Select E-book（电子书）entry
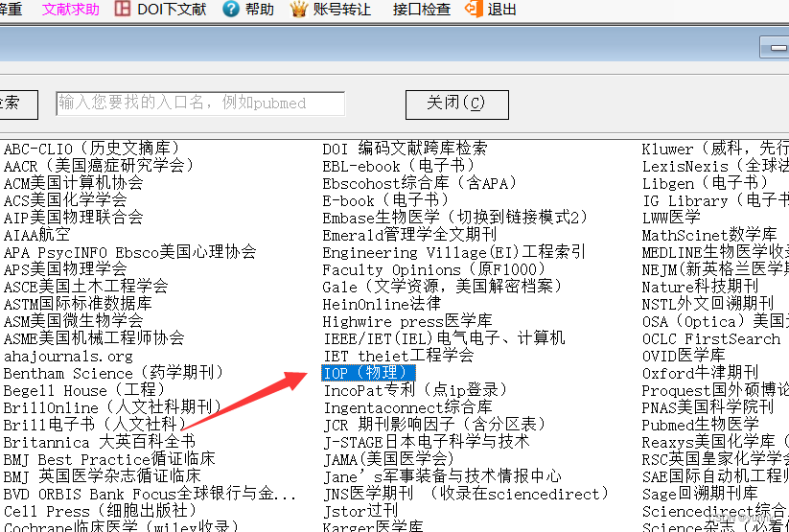The image size is (789, 532). click(x=386, y=200)
